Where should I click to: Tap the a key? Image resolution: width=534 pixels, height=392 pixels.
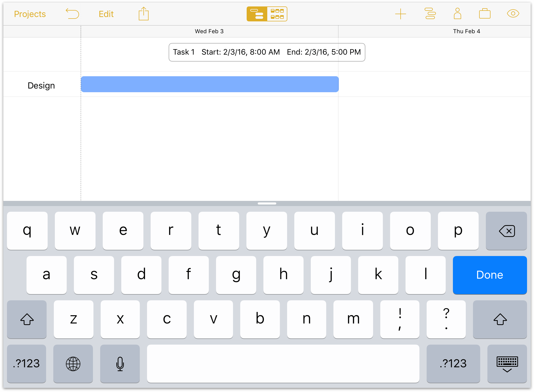click(x=47, y=275)
